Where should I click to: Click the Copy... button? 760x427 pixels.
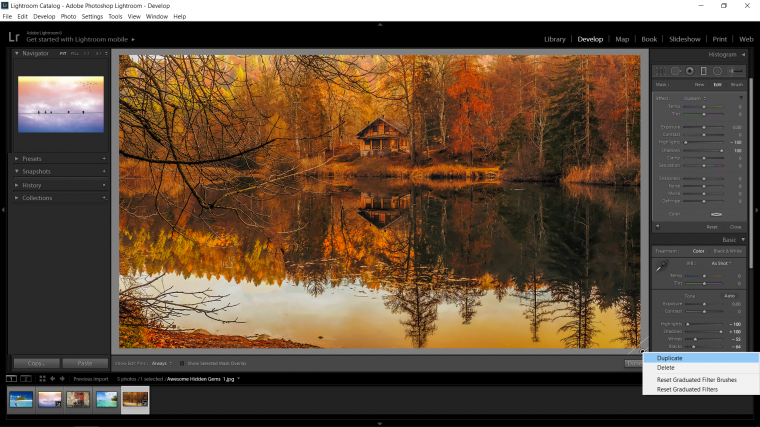coord(36,363)
